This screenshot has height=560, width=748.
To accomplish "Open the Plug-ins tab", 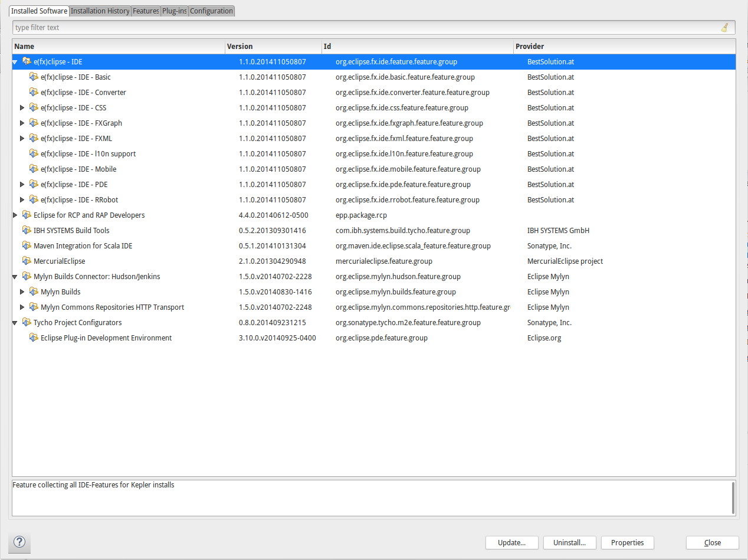I will (x=175, y=11).
